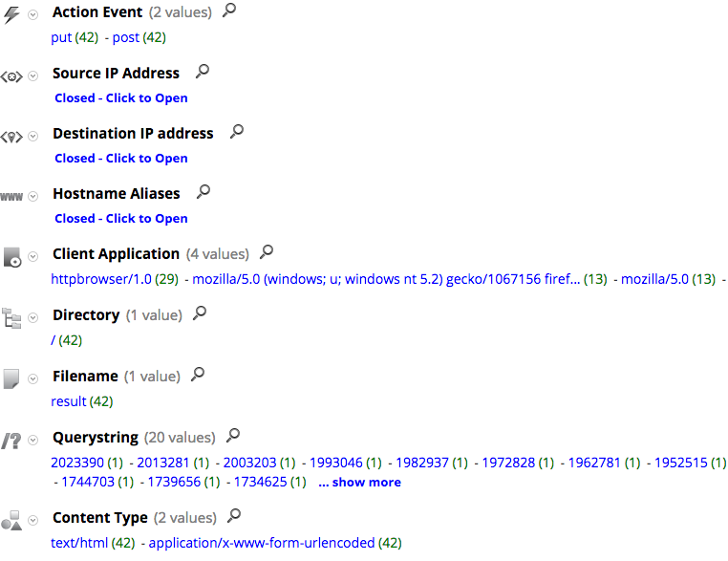728x561 pixels.
Task: Search within Filename values
Action: [x=198, y=374]
